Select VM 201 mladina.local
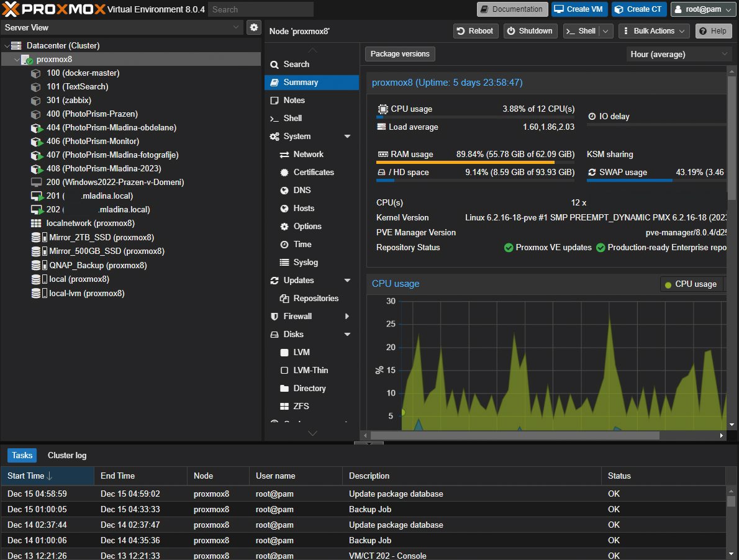Image resolution: width=739 pixels, height=560 pixels. tap(89, 196)
